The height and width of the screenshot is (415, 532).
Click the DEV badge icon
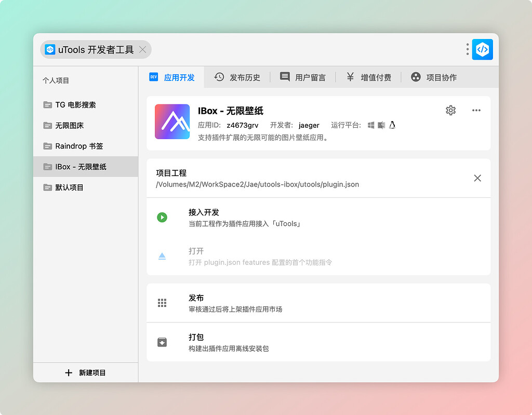(153, 77)
